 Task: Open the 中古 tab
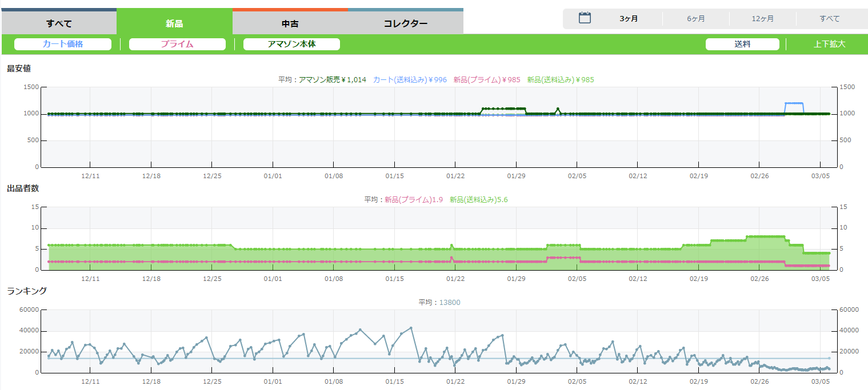coord(290,23)
